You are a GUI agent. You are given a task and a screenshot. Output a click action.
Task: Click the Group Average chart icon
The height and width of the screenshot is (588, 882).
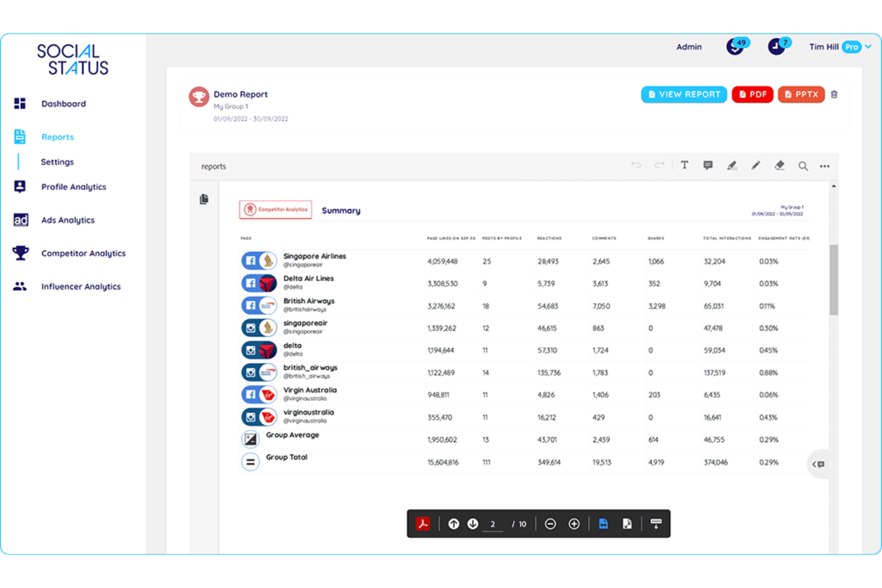pyautogui.click(x=250, y=440)
